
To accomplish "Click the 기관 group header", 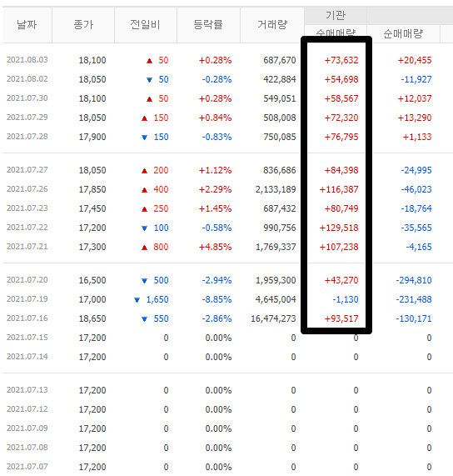I will (336, 15).
